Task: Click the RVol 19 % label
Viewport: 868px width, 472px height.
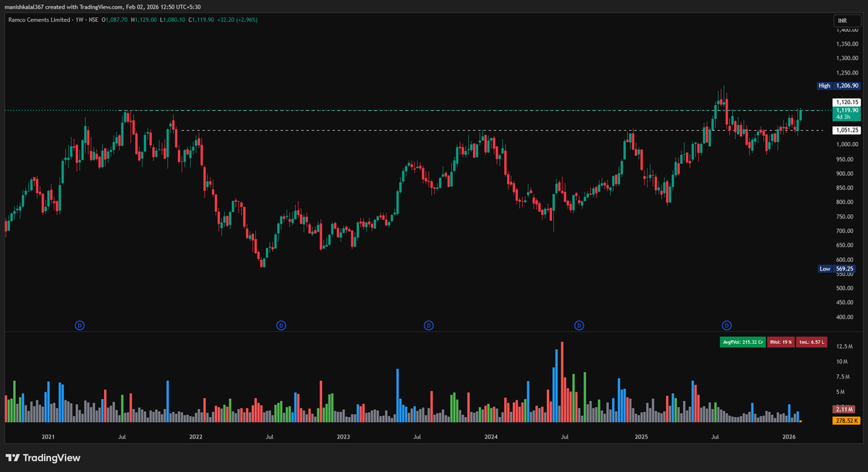Action: [783, 342]
